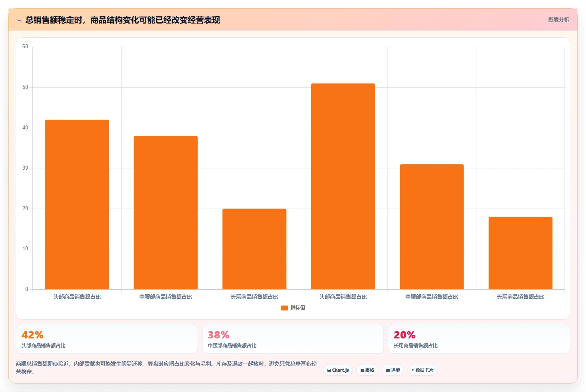Screen dimensions: 586x392
Task: Click the headline 总销售额稳定时，商品结构变化可能已经改变经营表现
Action: point(123,20)
